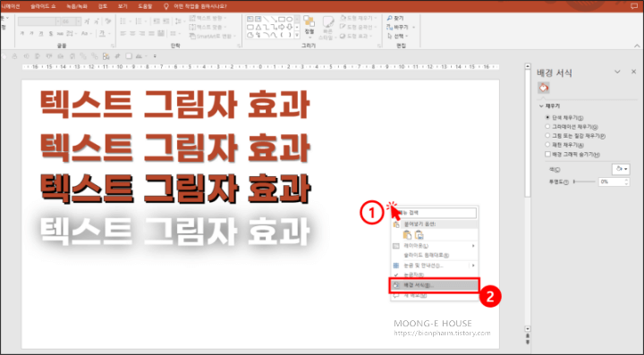
Task: Click first paste option icon in menu
Action: pos(407,235)
